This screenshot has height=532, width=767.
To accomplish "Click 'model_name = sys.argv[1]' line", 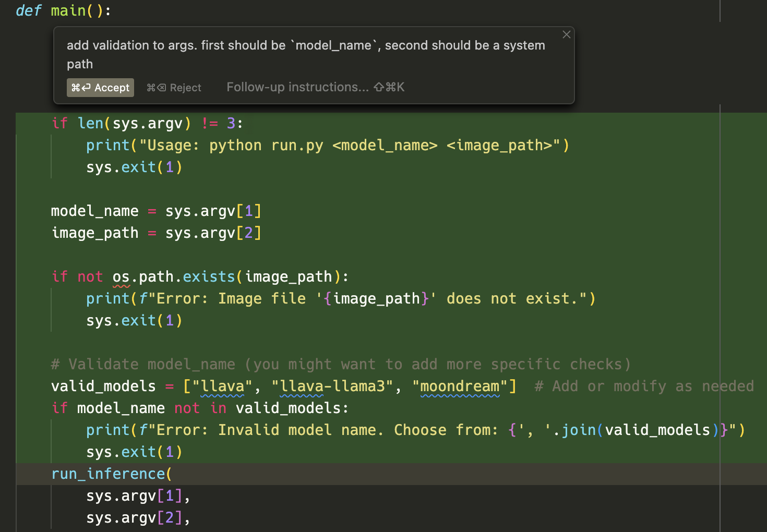I will (x=156, y=211).
